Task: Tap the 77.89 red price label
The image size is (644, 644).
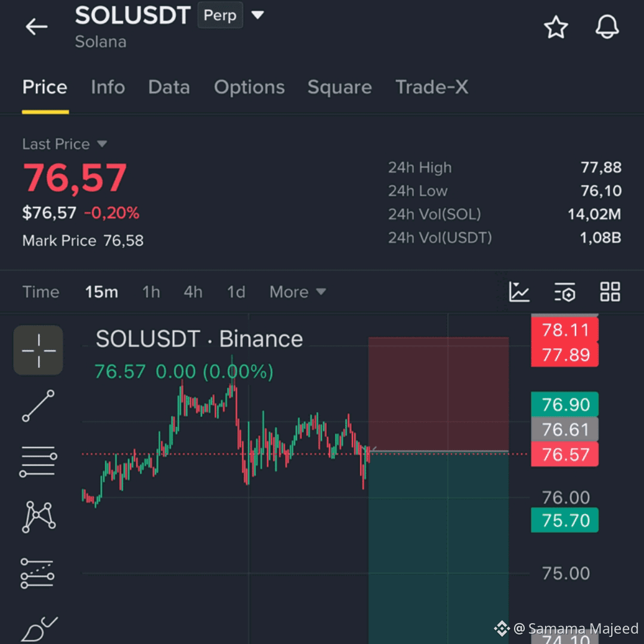Action: pyautogui.click(x=565, y=355)
